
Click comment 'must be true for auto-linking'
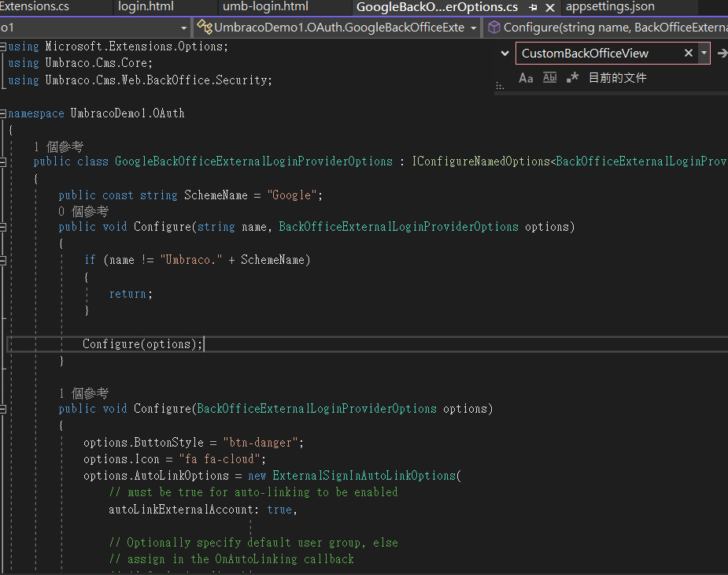(253, 492)
